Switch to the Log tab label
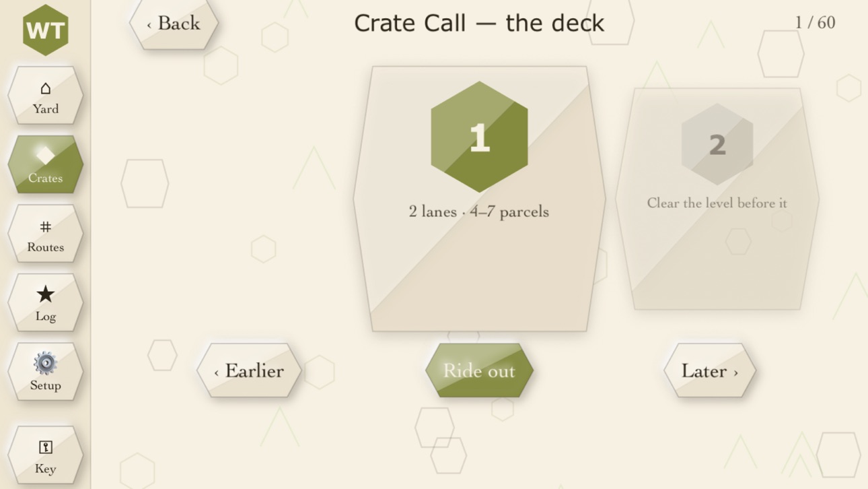This screenshot has width=868, height=489. (x=45, y=317)
